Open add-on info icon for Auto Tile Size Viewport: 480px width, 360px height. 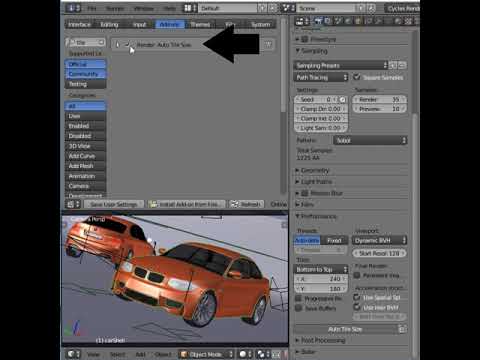(x=268, y=44)
